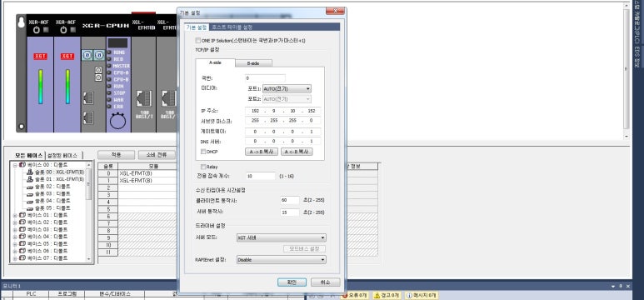Expand the base 04 tree node
This screenshot has width=644, height=300.
pyautogui.click(x=15, y=237)
